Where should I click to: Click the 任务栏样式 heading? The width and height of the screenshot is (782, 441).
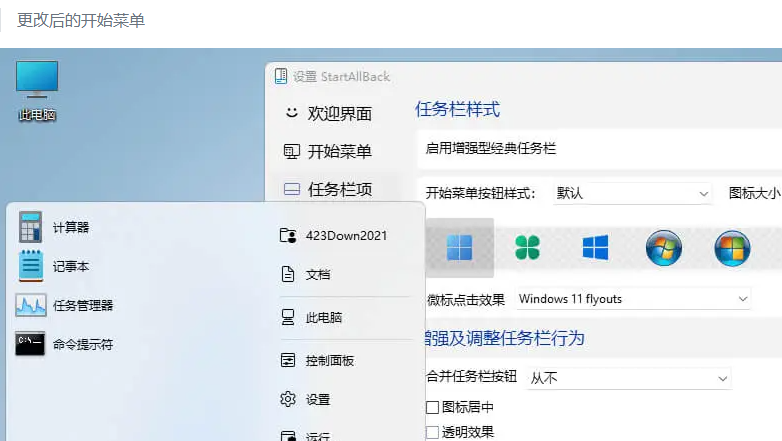pyautogui.click(x=457, y=109)
